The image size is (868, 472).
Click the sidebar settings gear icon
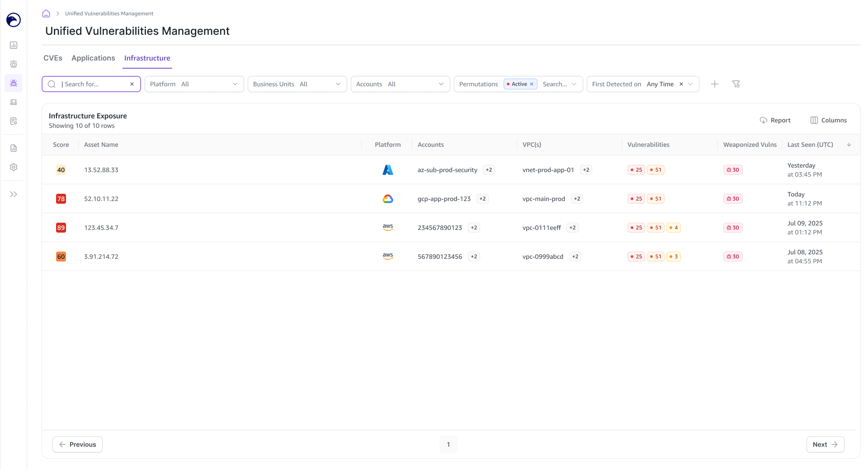point(14,167)
